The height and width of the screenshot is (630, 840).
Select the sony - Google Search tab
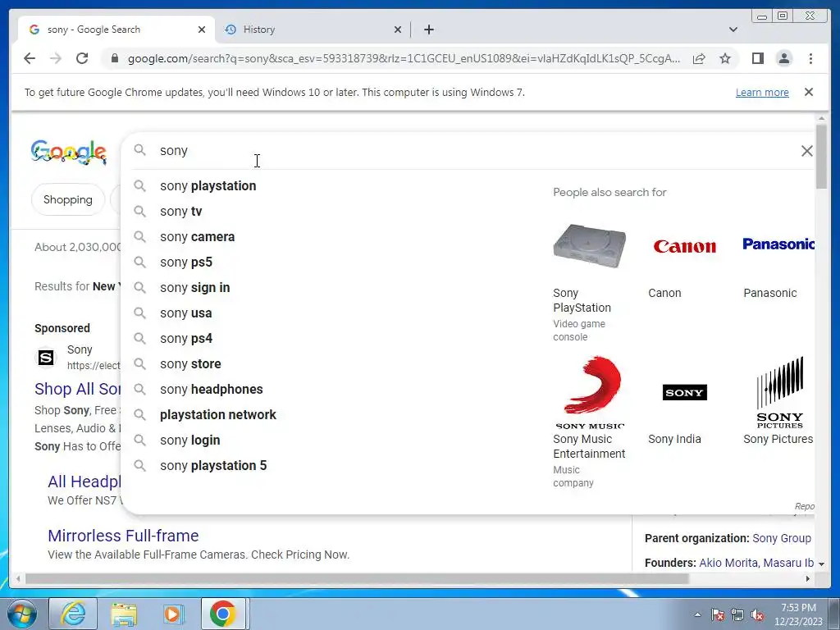(116, 30)
